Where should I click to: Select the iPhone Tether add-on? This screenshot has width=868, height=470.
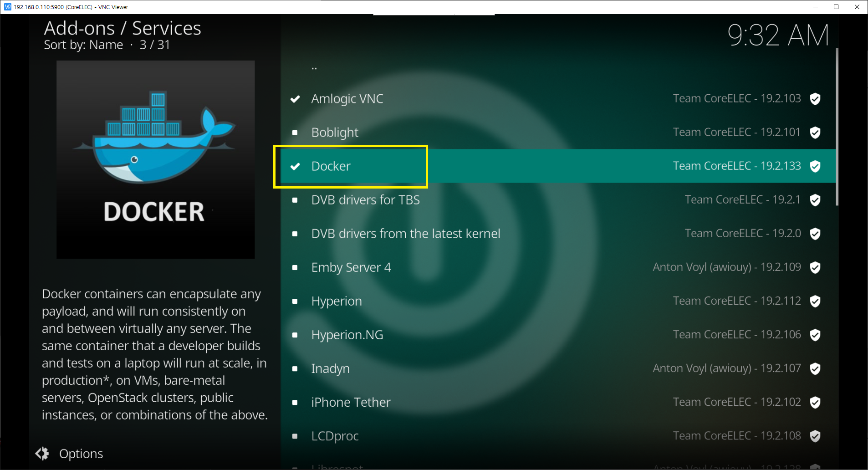pos(558,402)
